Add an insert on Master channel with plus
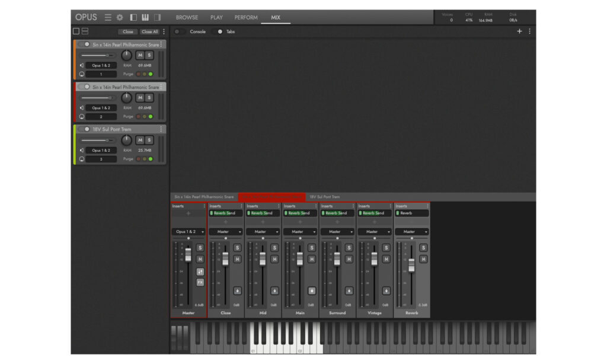The height and width of the screenshot is (364, 607). 189,213
